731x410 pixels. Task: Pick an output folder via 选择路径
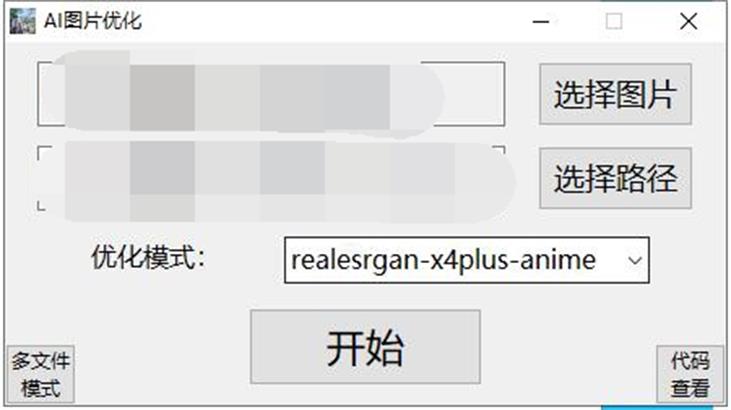[x=615, y=178]
